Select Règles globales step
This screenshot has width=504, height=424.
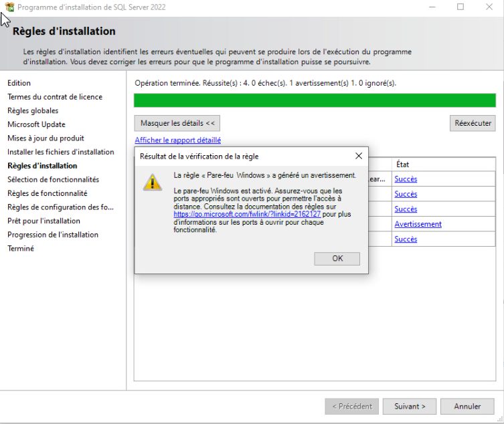[33, 110]
